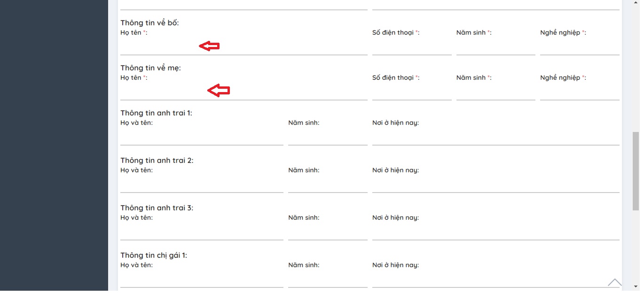Click anh trai 1 Nơi ở hiện nay field
Viewport: 644px width, 294px height.
[x=495, y=137]
